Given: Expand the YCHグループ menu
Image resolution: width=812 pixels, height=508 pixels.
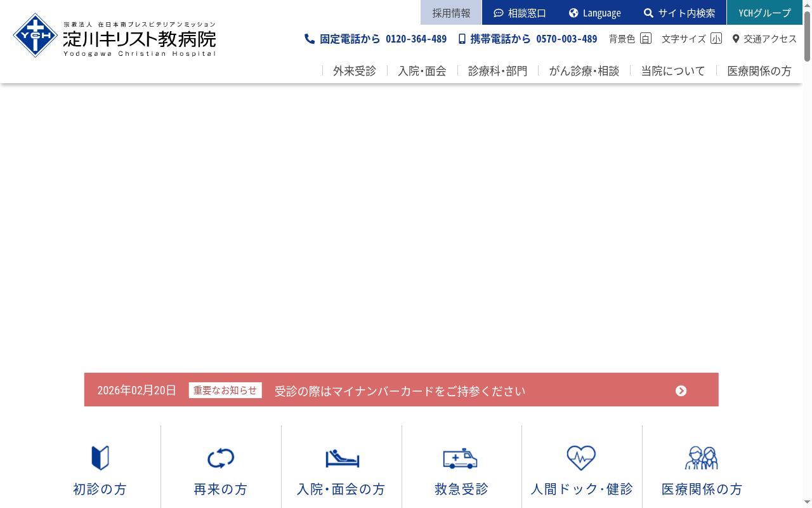Looking at the screenshot, I should (764, 13).
